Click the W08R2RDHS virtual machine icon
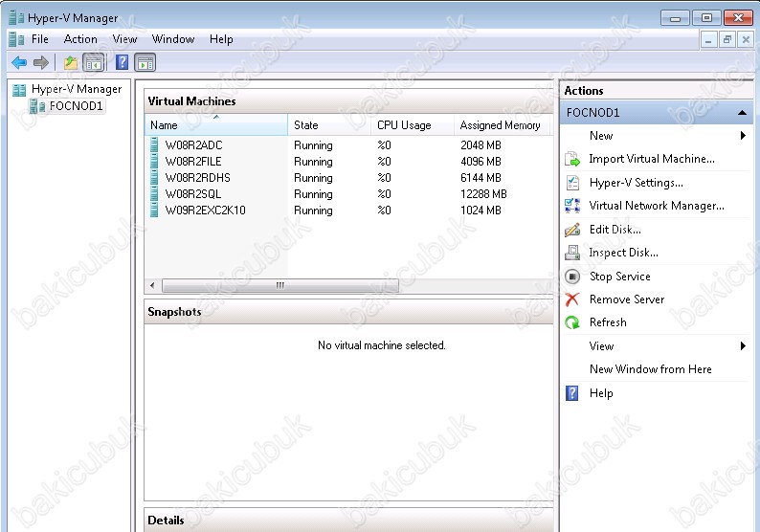The width and height of the screenshot is (760, 532). click(154, 177)
